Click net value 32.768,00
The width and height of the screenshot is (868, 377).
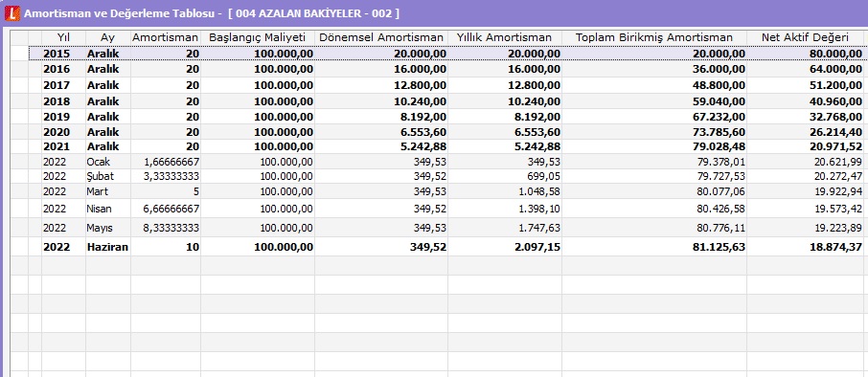point(806,117)
